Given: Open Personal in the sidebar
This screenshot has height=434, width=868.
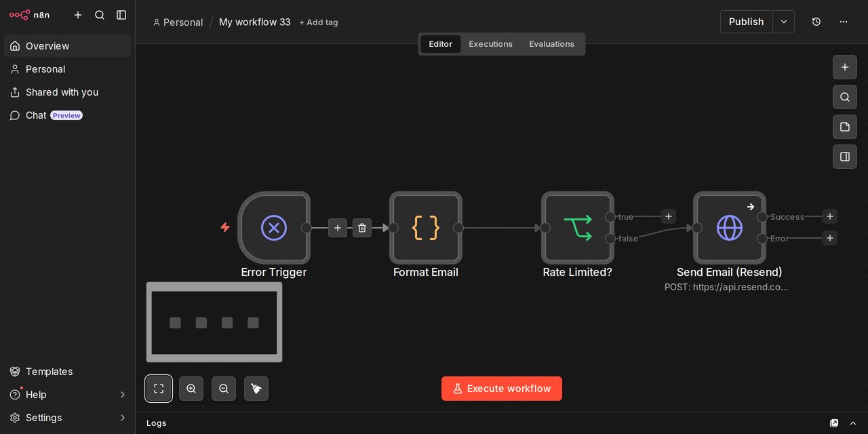Looking at the screenshot, I should [x=67, y=69].
